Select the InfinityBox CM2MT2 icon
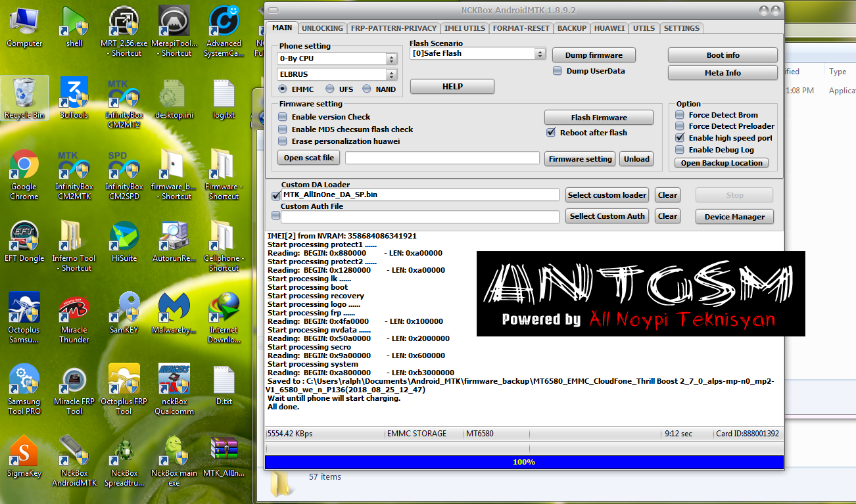Viewport: 856px width, 504px height. click(124, 103)
